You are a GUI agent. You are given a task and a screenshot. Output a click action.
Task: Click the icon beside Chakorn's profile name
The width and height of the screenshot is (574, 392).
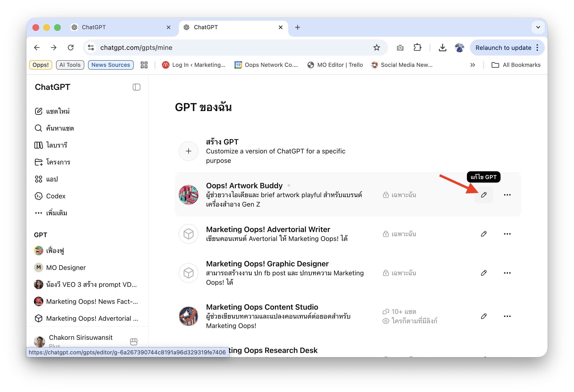[134, 341]
